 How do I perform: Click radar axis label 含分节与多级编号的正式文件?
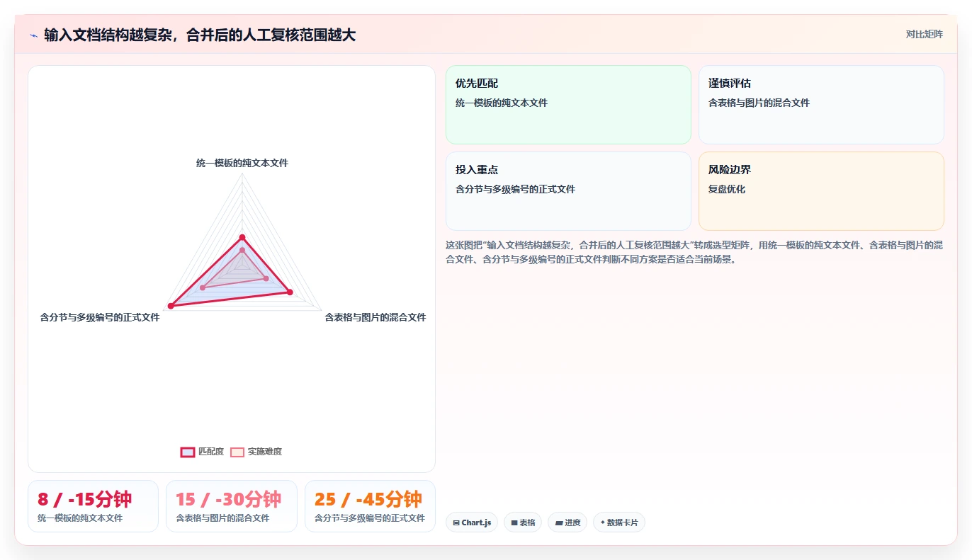[100, 317]
